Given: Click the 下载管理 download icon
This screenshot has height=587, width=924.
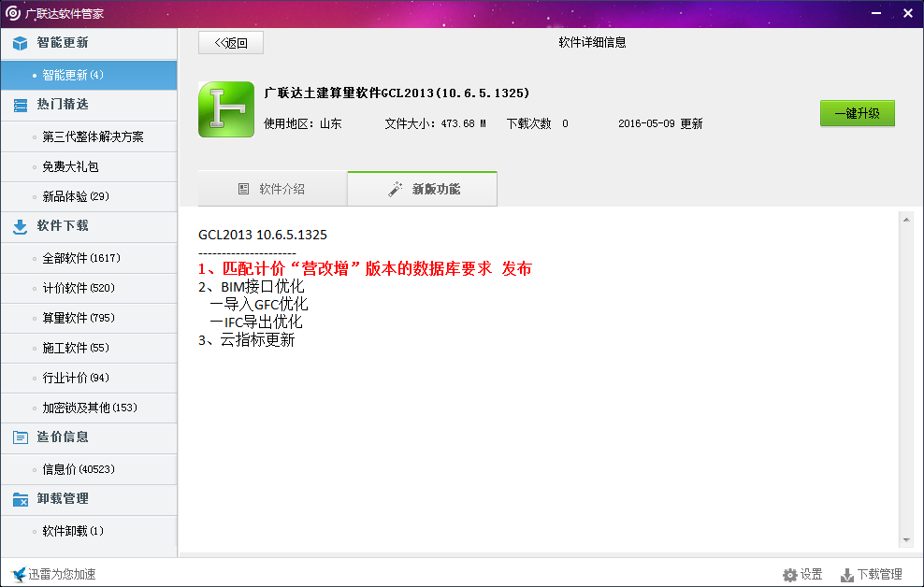Looking at the screenshot, I should (847, 575).
